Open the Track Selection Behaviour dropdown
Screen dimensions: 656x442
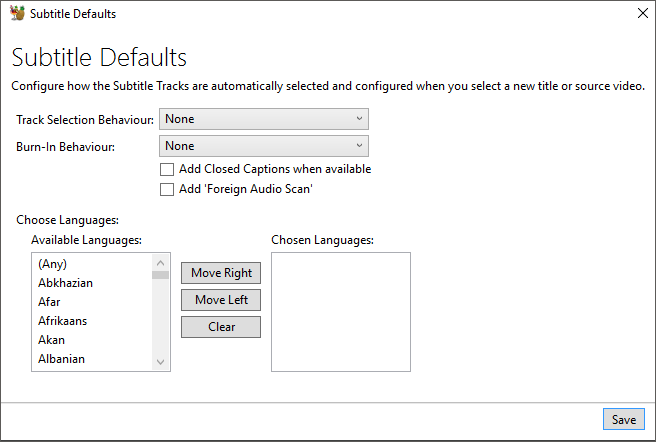264,119
